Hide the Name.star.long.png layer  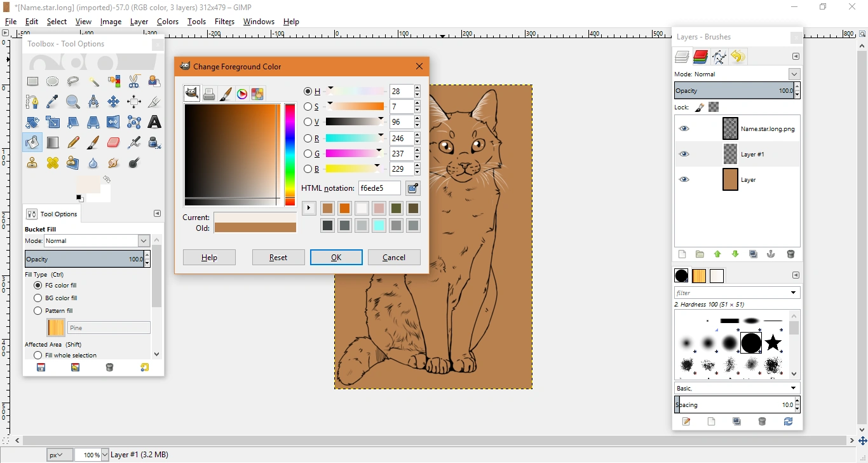point(684,128)
